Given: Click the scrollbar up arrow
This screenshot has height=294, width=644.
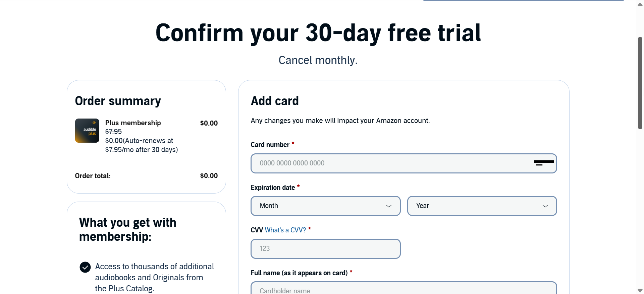Looking at the screenshot, I should point(640,4).
